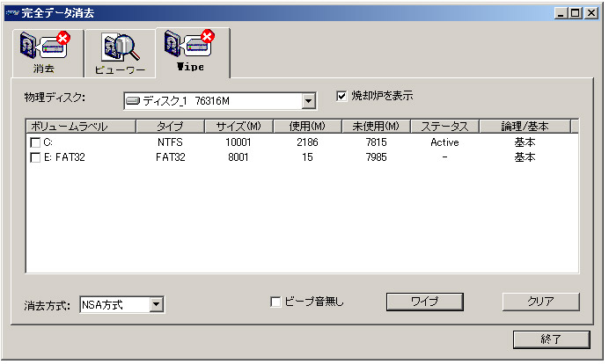The width and height of the screenshot is (609, 364).
Task: Click the app icon in the title bar
Action: [12, 13]
